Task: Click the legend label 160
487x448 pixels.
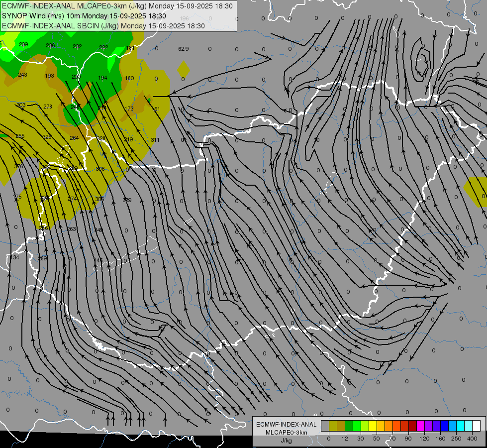Action: click(x=440, y=439)
